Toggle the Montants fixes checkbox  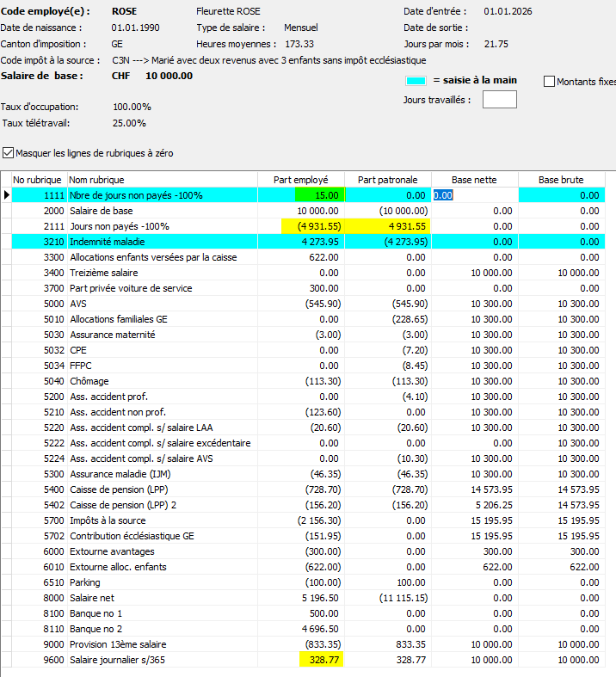point(549,81)
